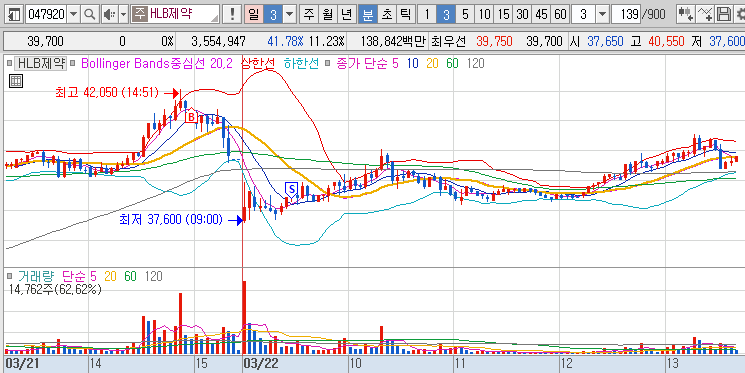Click the price legend's 60 moving average

pyautogui.click(x=452, y=63)
